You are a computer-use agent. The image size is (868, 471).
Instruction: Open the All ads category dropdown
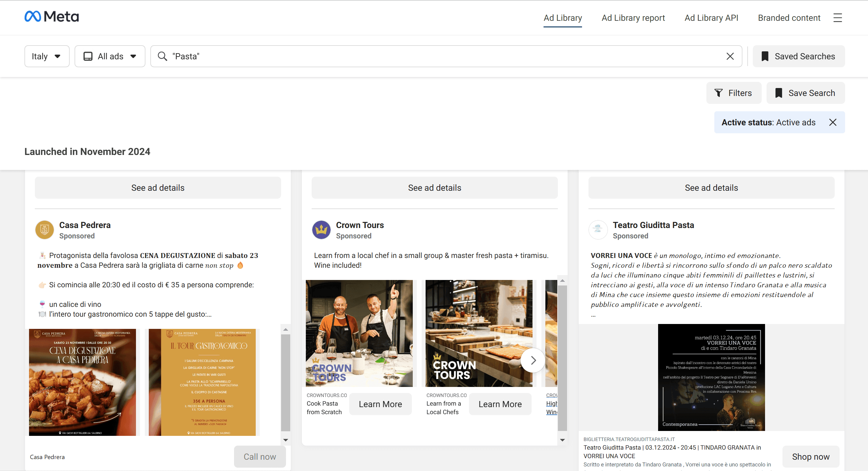[x=110, y=56]
